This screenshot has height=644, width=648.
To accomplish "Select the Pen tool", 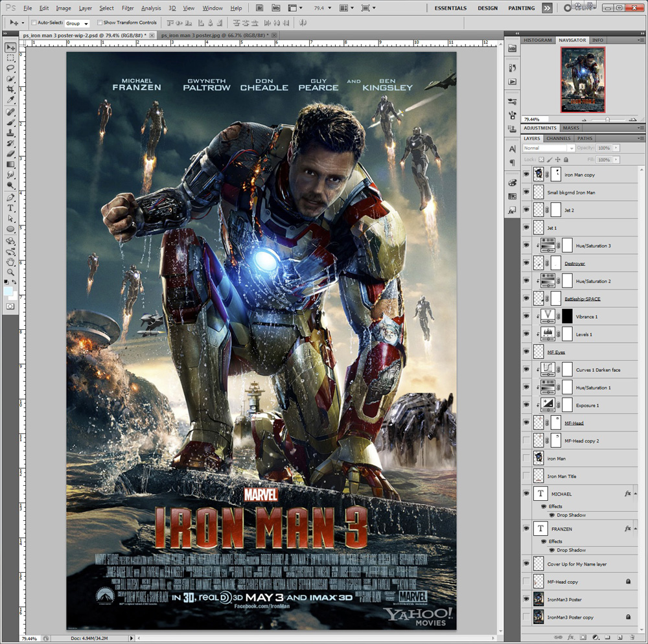I will (10, 197).
